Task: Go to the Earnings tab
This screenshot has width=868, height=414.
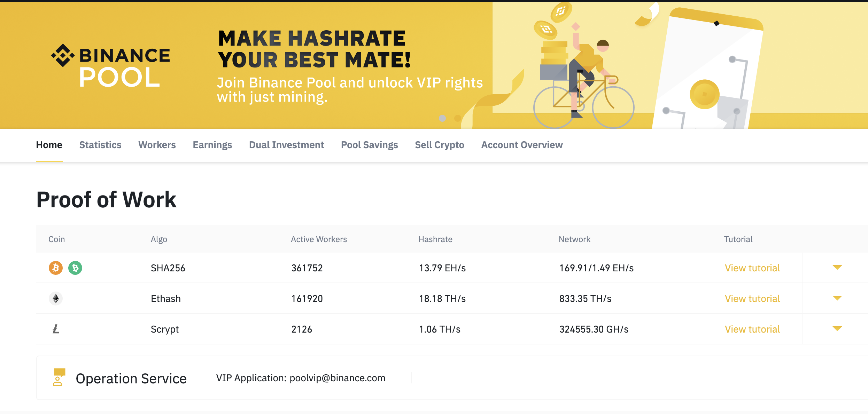Action: (212, 145)
